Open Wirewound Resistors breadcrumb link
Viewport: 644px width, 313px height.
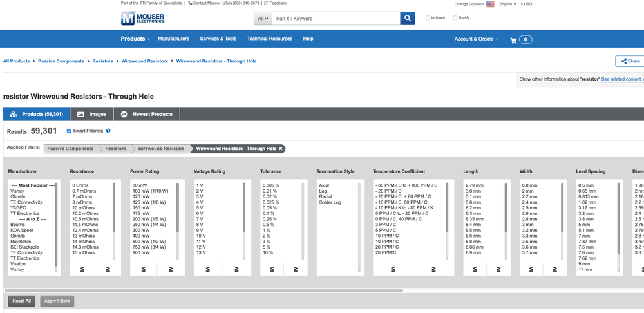point(144,61)
